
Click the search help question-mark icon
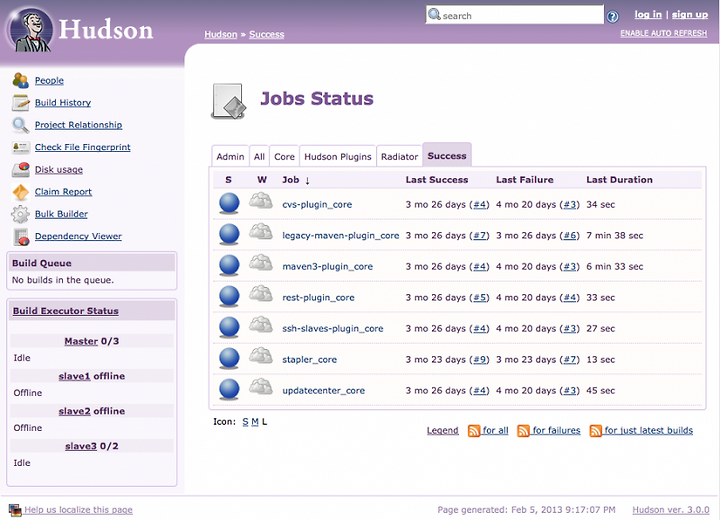[x=612, y=17]
